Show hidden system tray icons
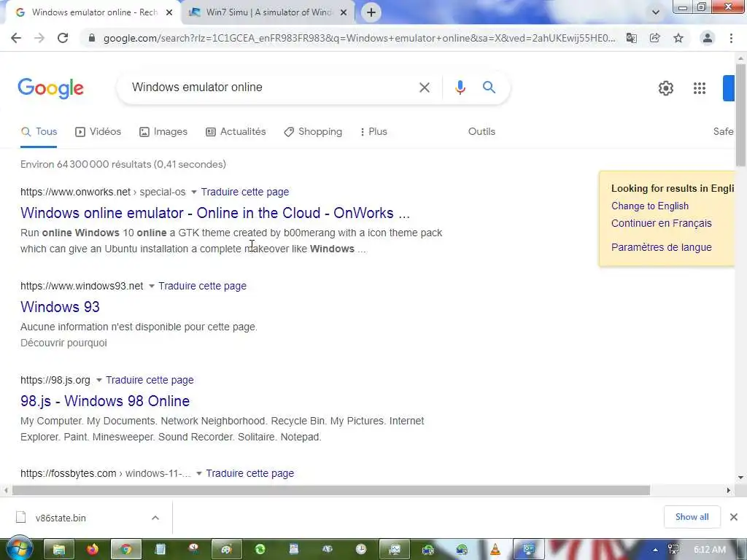 [656, 550]
